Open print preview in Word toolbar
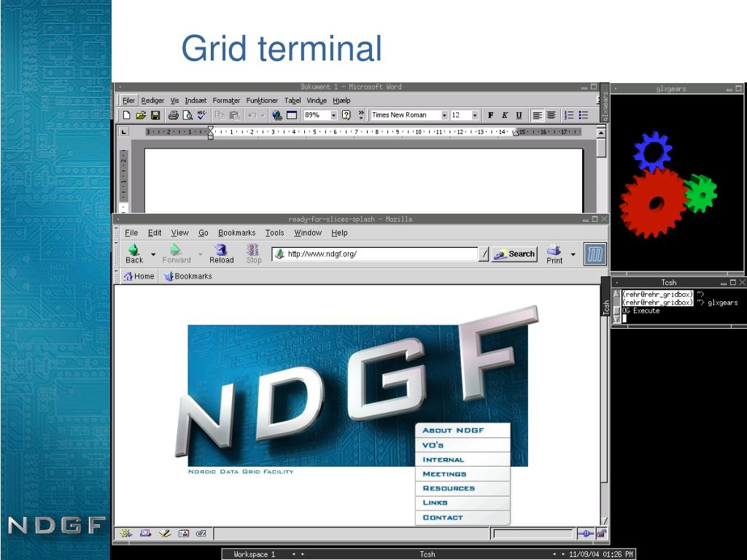Screen dimensions: 747x560 tap(187, 115)
